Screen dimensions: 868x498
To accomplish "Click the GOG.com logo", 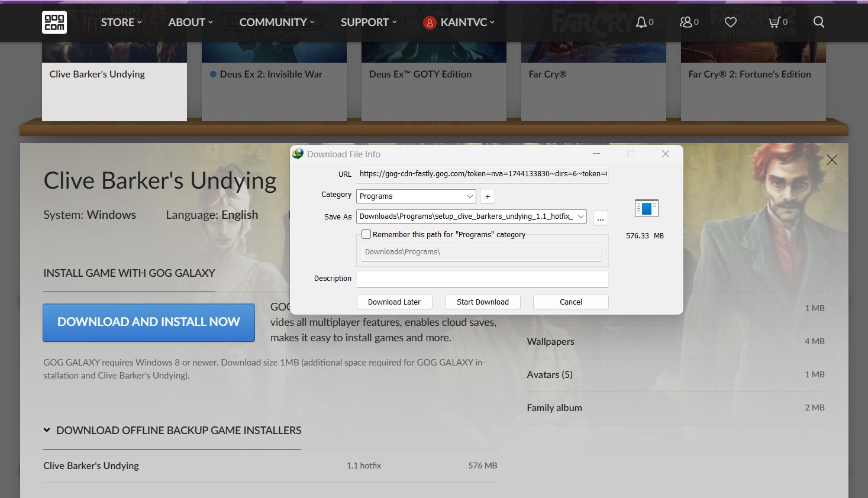I will [x=54, y=22].
